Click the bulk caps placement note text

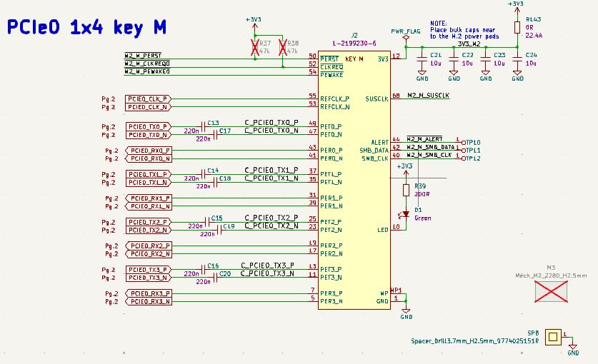[464, 30]
